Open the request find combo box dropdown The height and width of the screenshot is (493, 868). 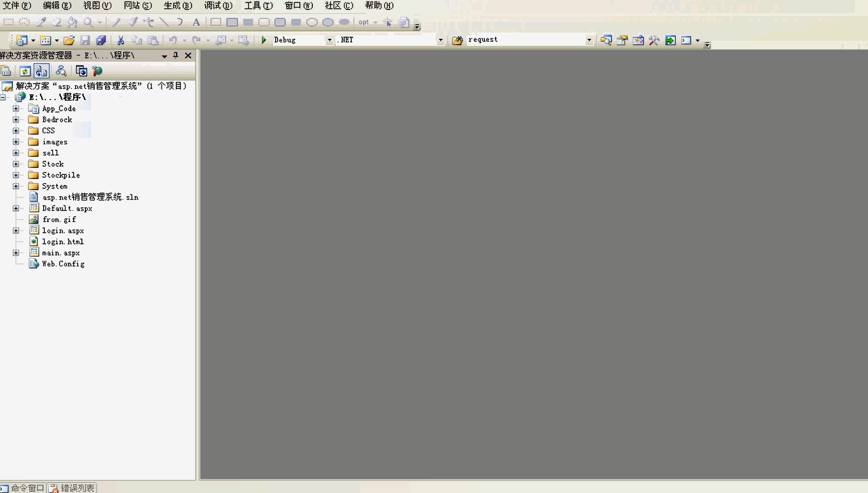click(x=589, y=40)
